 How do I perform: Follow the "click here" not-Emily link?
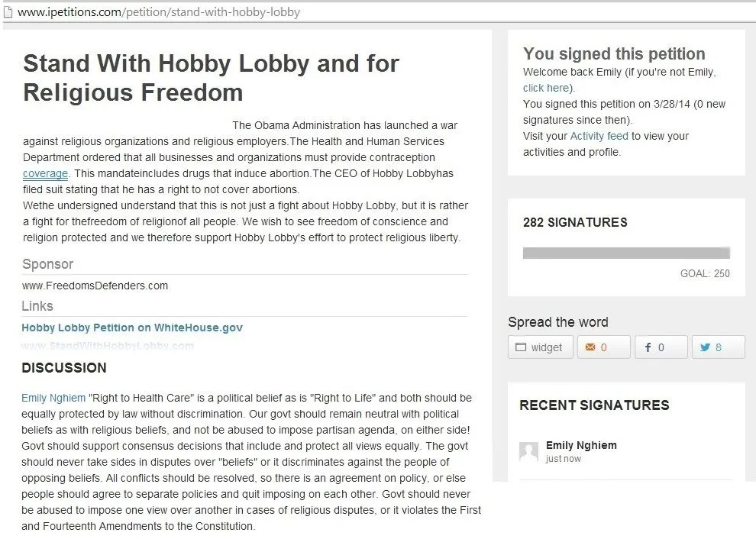545,88
